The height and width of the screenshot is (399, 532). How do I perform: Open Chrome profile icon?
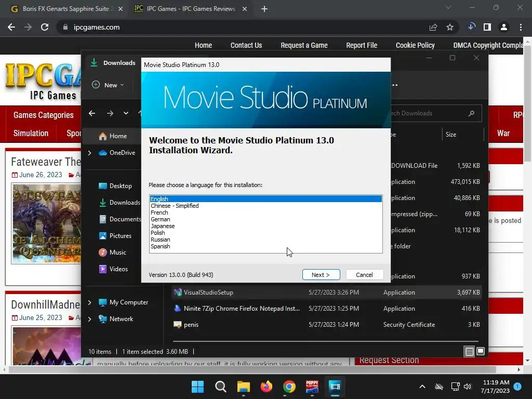(504, 27)
